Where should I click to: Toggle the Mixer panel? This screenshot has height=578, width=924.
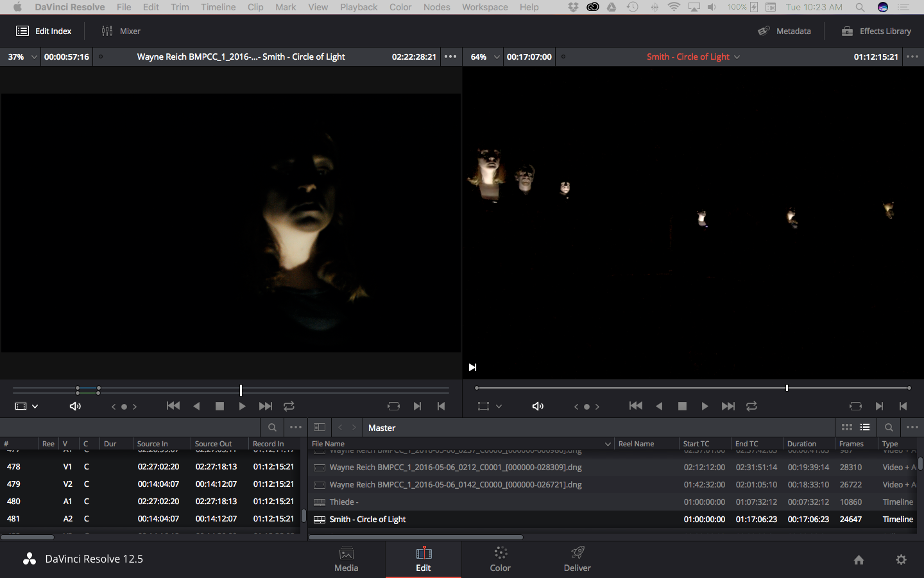pyautogui.click(x=121, y=31)
